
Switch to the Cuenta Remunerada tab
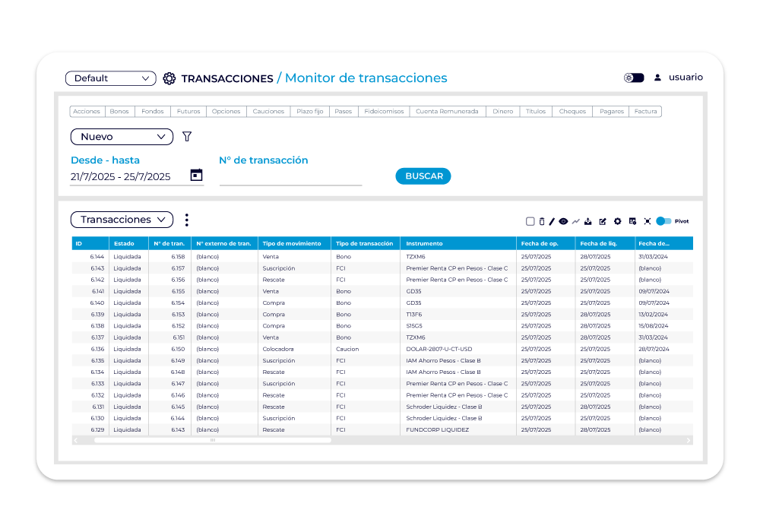tap(447, 112)
